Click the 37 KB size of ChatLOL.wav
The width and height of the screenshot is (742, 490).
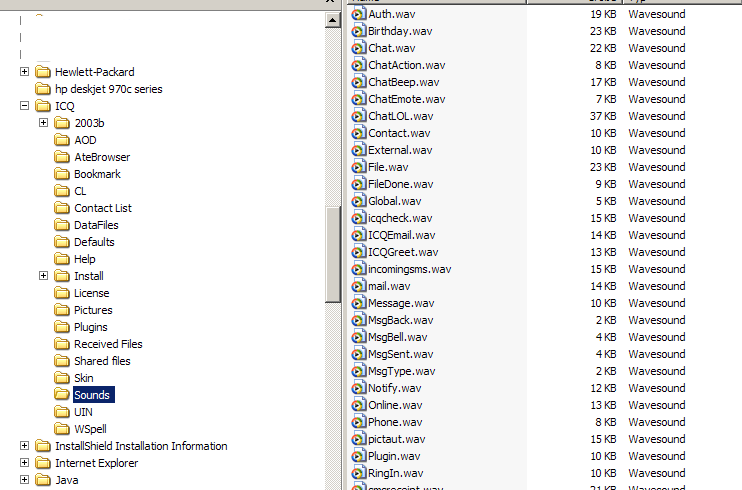click(603, 116)
